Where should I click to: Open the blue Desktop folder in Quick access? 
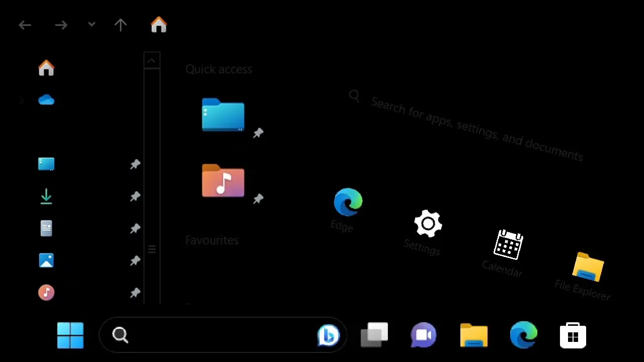click(x=223, y=115)
